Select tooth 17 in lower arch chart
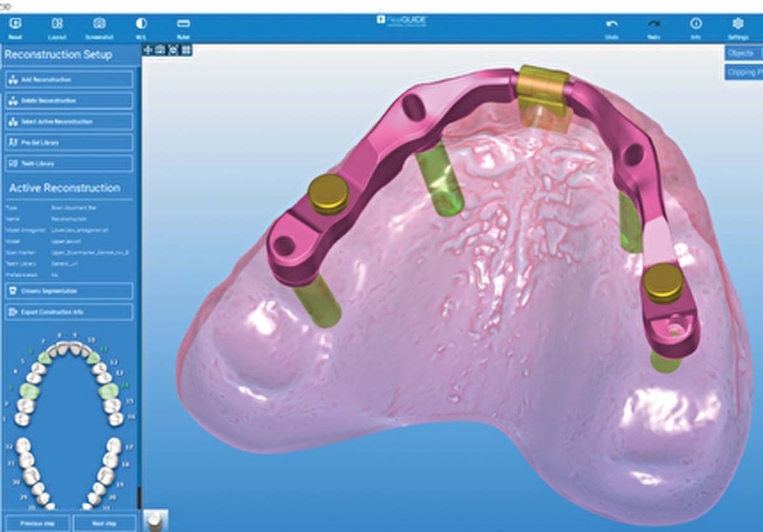This screenshot has width=763, height=532. click(114, 445)
